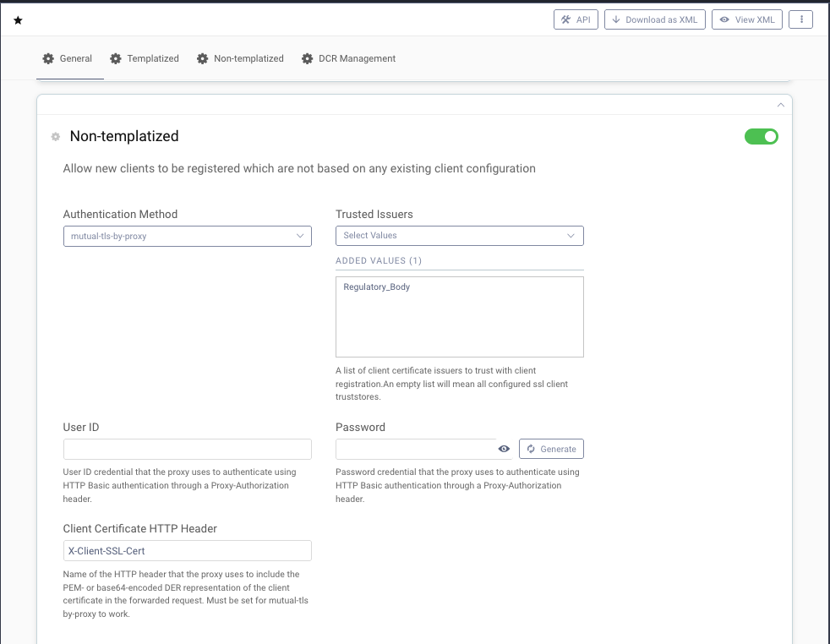Toggle the star icon in the top-left

coord(18,19)
